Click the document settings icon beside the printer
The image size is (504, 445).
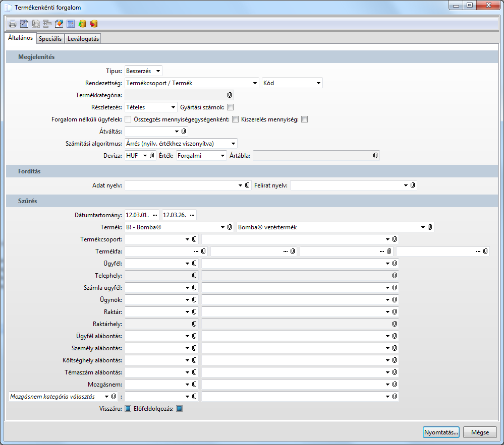tap(24, 24)
